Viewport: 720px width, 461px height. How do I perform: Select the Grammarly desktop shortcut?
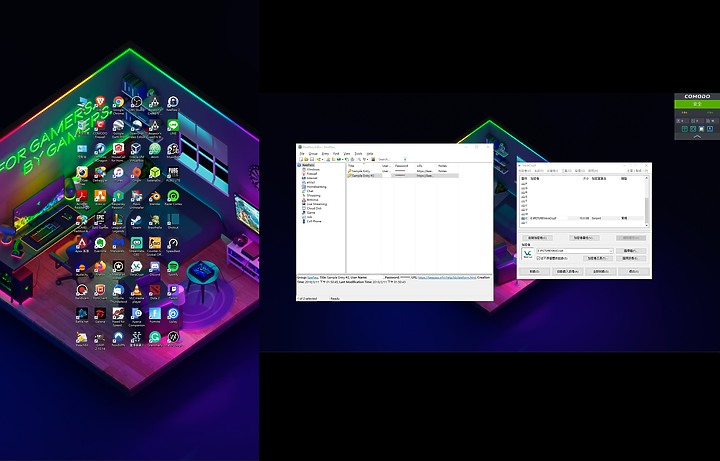pos(155,337)
